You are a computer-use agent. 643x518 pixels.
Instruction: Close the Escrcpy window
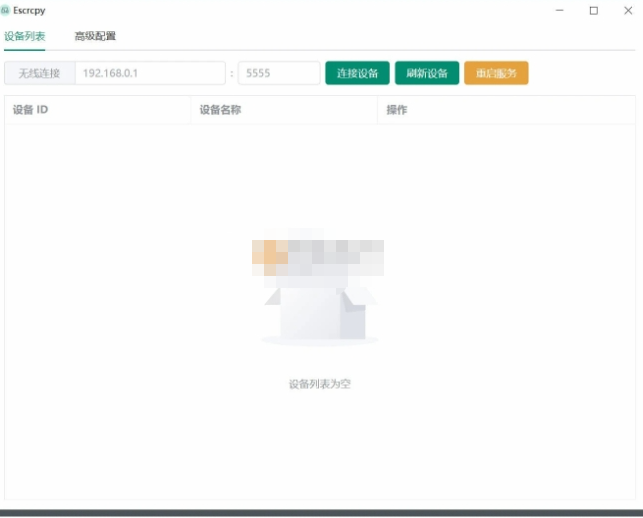628,10
